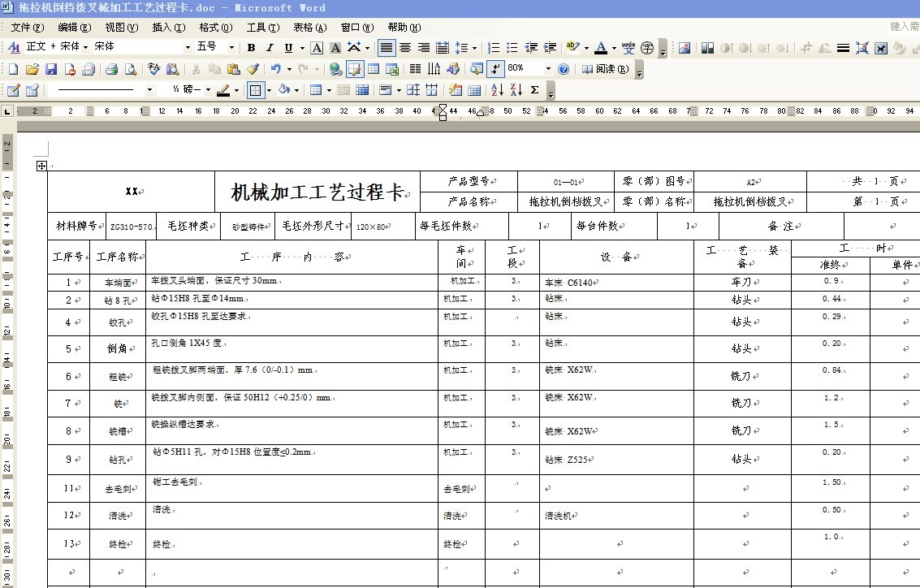Click the Print icon
920x588 pixels.
[x=111, y=69]
